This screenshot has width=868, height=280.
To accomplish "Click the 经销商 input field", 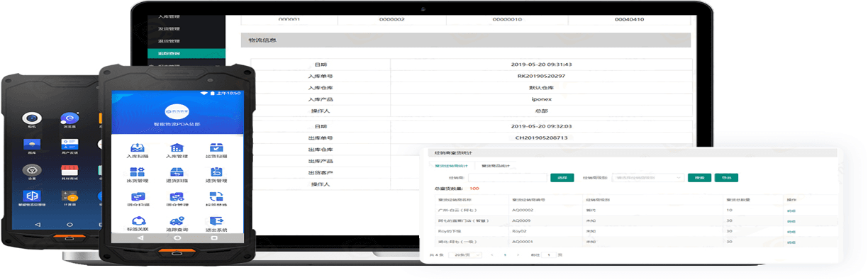I will click(x=507, y=178).
